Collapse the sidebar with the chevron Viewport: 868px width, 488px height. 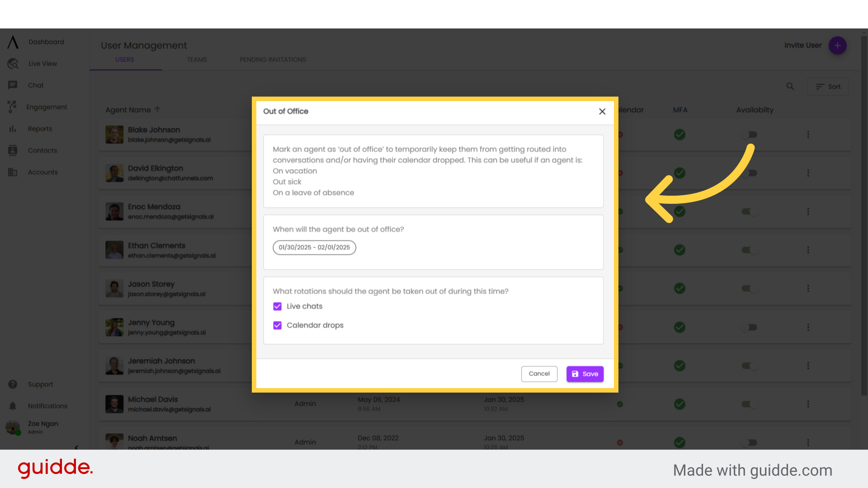[76, 447]
